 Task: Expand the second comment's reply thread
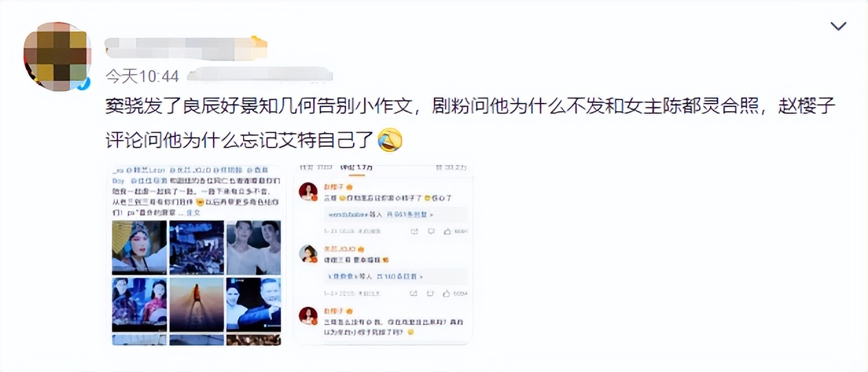pos(396,277)
